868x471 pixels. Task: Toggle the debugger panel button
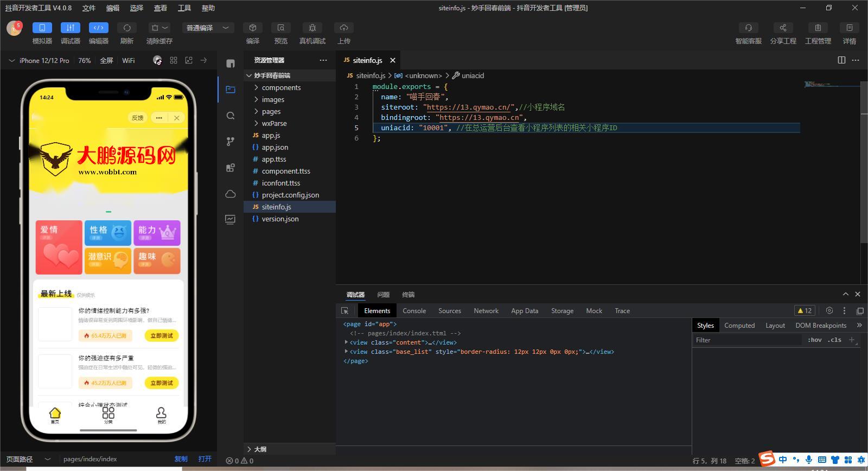pyautogui.click(x=71, y=28)
